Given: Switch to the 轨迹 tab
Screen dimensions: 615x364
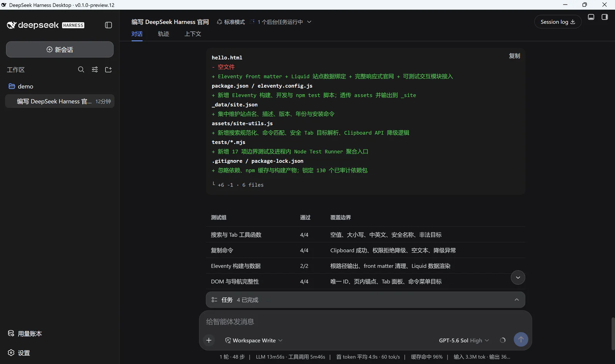Looking at the screenshot, I should point(163,34).
